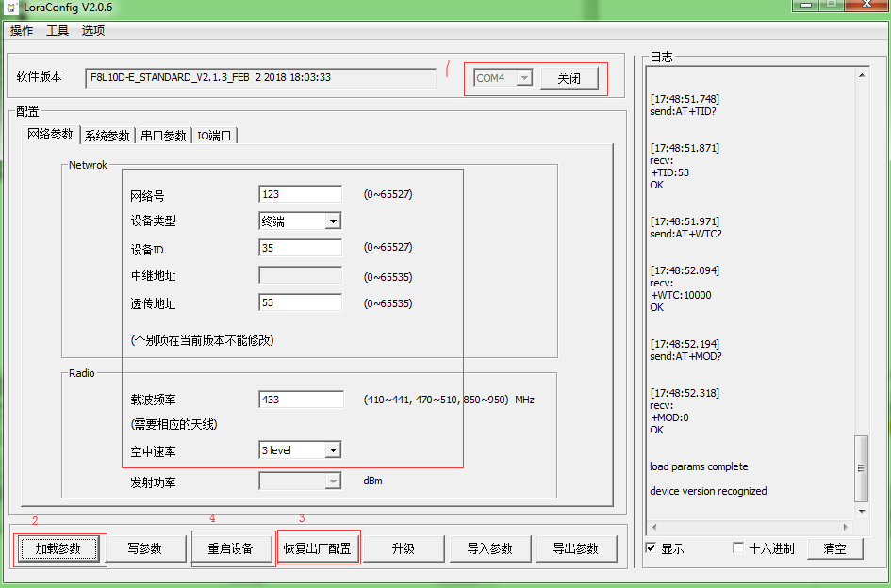Click the 加载参数 button
Viewport: 891px width, 588px height.
click(58, 548)
